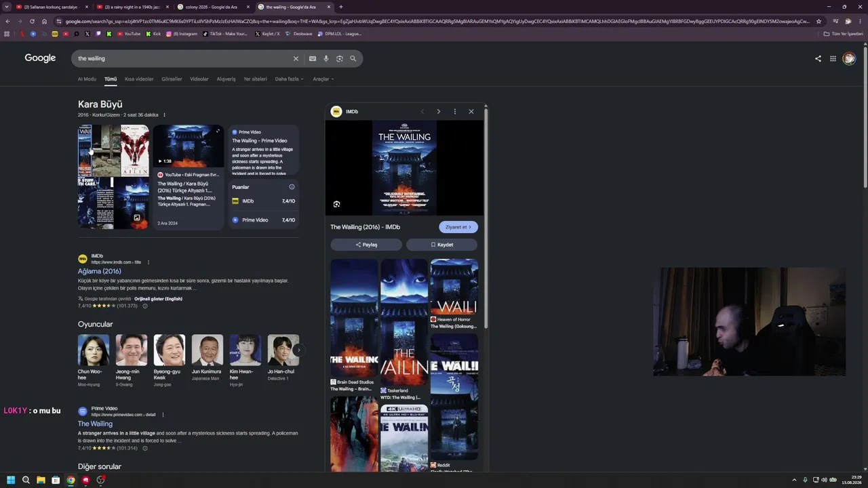Expand the Araçlar tools dropdown
This screenshot has height=488, width=868.
click(x=323, y=79)
